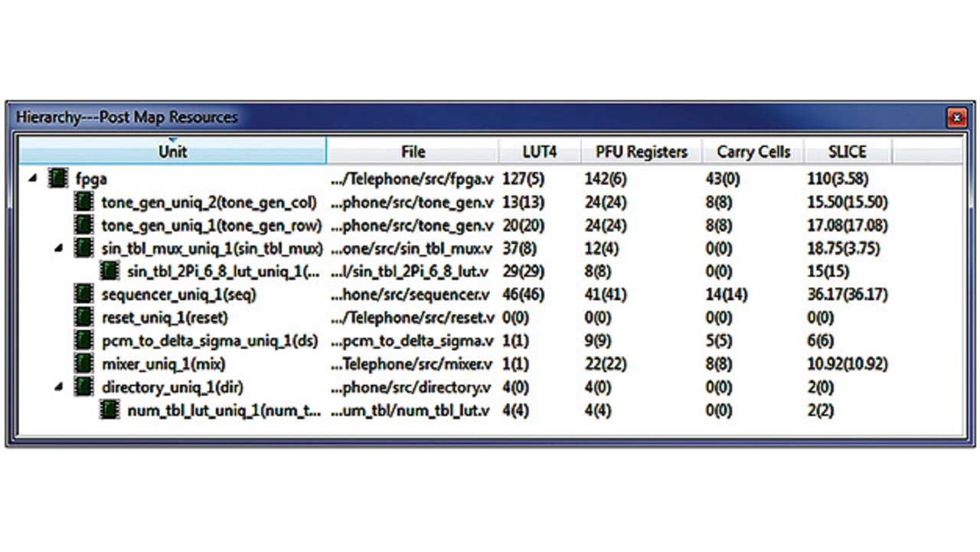
Task: Sort by the Unit column header
Action: point(172,152)
